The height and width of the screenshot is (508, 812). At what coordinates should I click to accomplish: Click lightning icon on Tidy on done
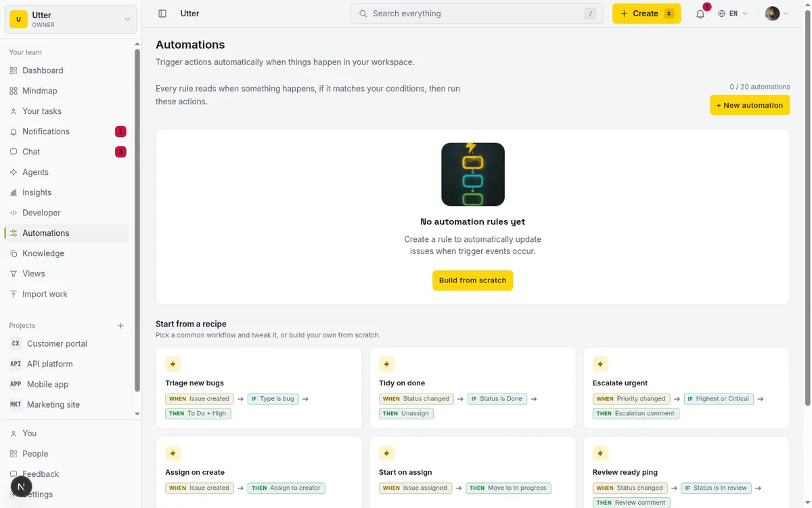tap(386, 364)
